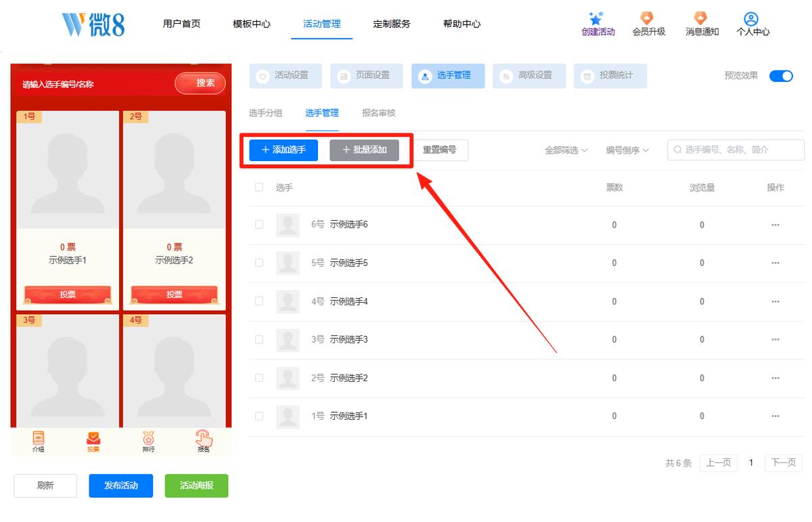Tick the select-all checkbox in header
Viewport: 812px width, 522px height.
click(259, 187)
